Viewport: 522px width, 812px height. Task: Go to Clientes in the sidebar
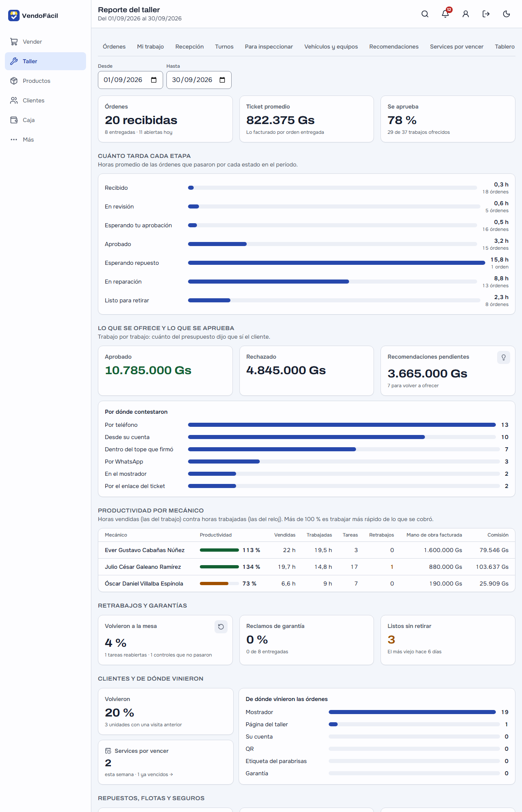(x=45, y=100)
